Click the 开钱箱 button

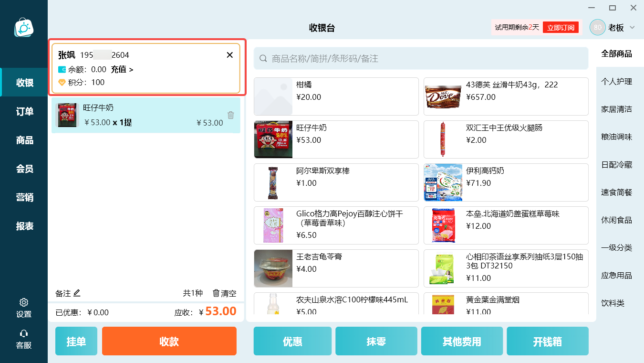tap(548, 341)
